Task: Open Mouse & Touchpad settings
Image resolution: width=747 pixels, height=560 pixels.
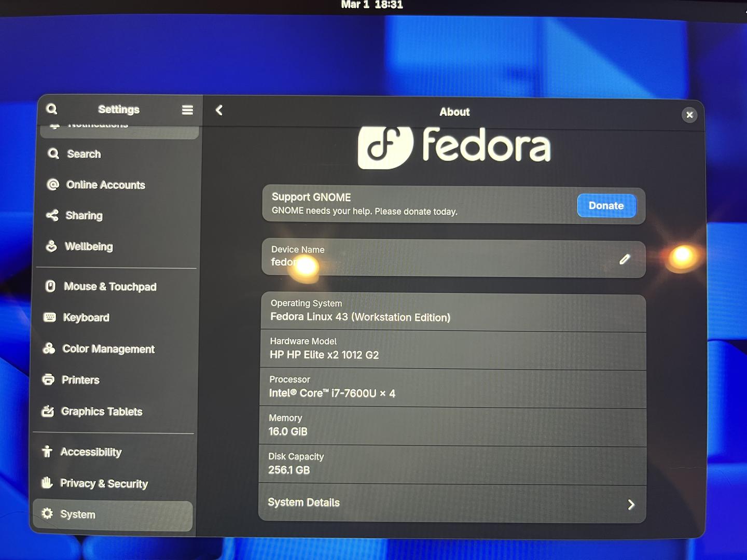Action: 116,286
